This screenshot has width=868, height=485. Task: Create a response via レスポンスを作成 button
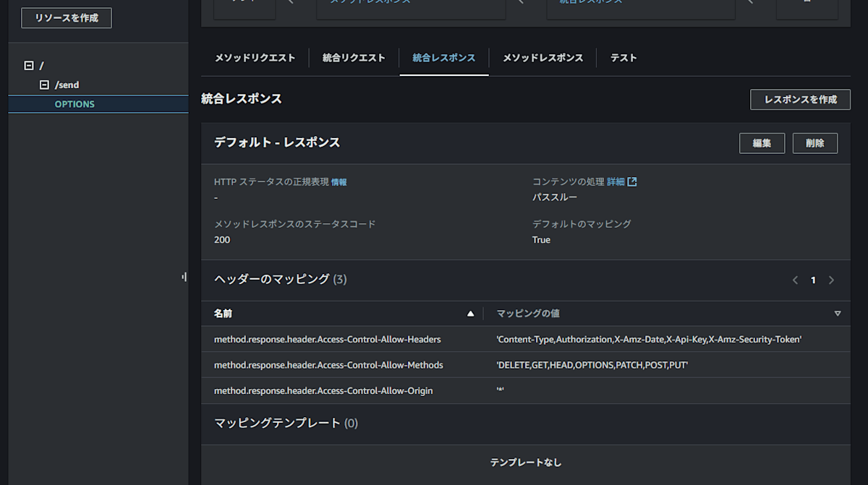800,99
